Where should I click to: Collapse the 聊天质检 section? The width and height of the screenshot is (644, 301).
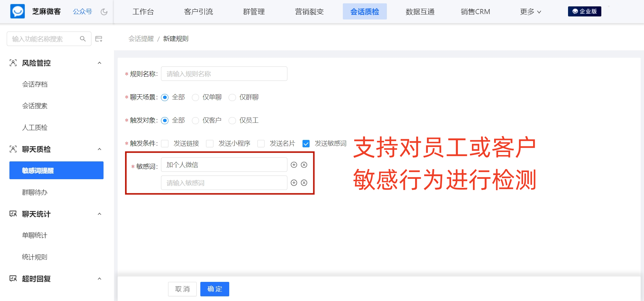(99, 149)
